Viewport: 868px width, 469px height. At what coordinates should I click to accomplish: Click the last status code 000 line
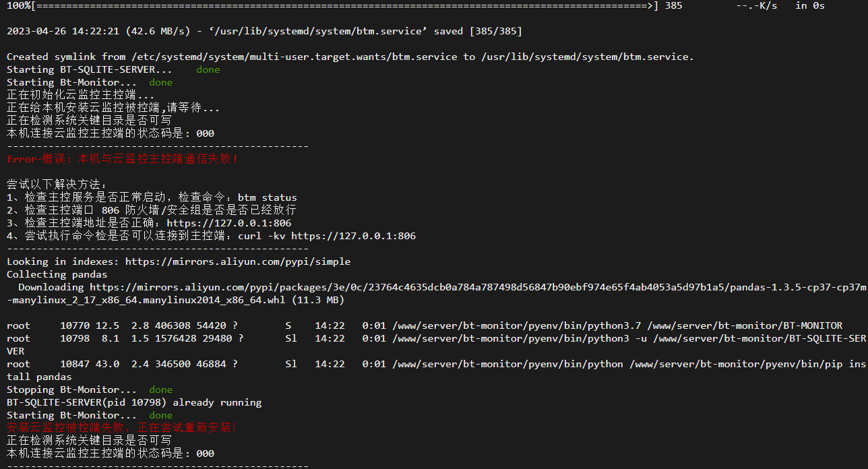[111, 454]
